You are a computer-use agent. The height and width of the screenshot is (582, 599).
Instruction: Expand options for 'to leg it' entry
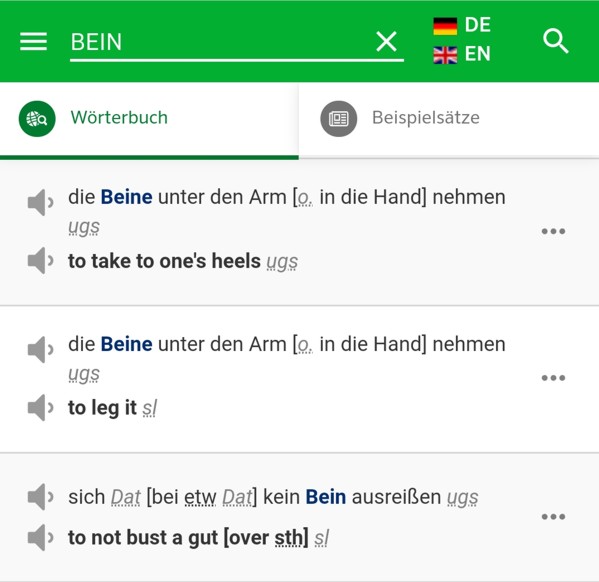pyautogui.click(x=553, y=378)
